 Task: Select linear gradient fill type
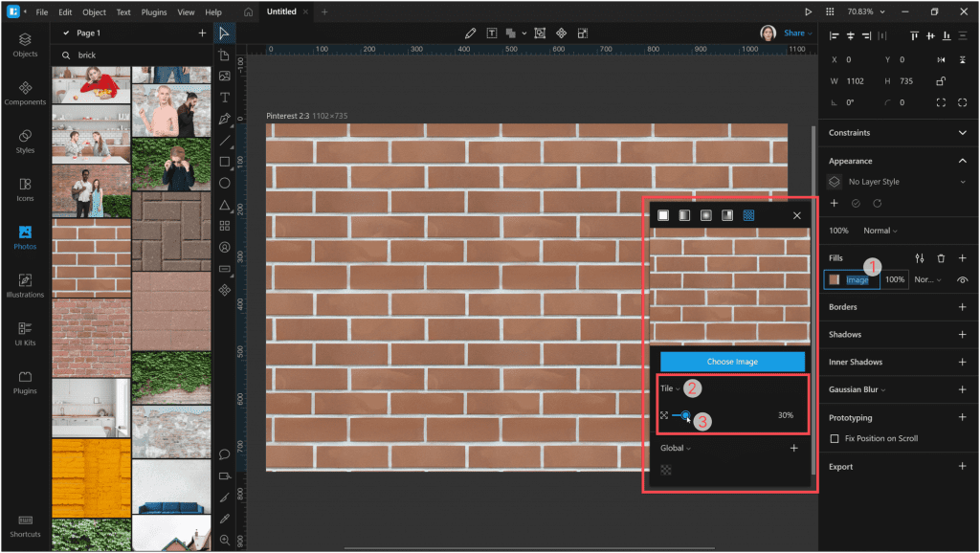[x=684, y=215]
